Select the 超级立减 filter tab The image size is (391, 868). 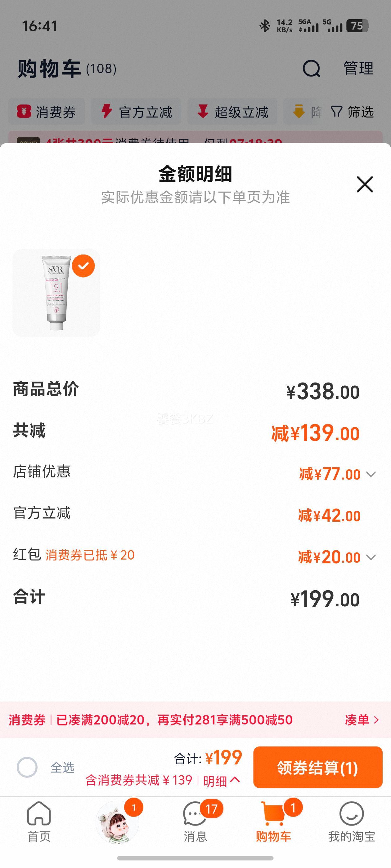click(x=232, y=112)
